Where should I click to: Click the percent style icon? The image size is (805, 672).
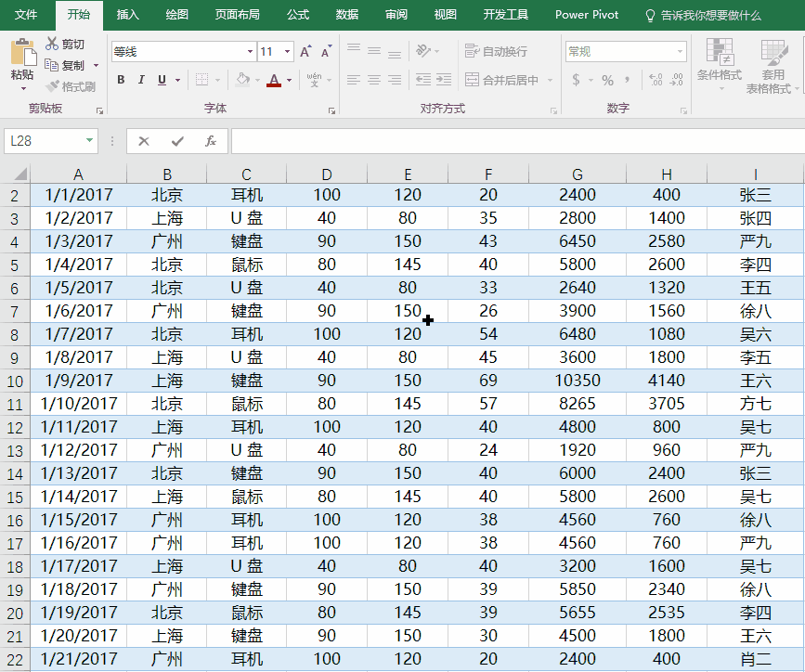(607, 80)
